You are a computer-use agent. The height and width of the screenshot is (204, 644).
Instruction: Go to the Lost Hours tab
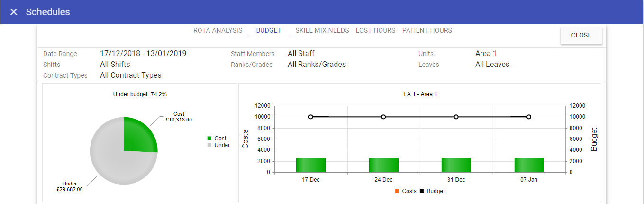tap(375, 30)
